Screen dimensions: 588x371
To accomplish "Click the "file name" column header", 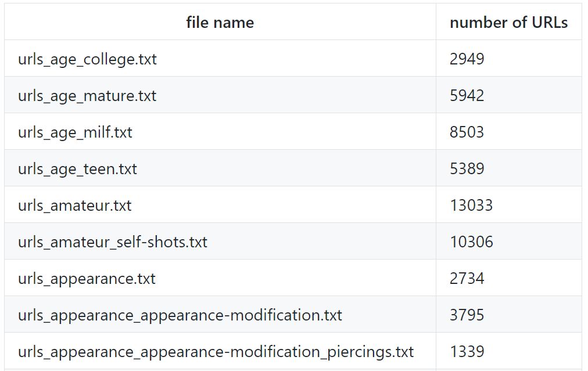I will pyautogui.click(x=220, y=23).
